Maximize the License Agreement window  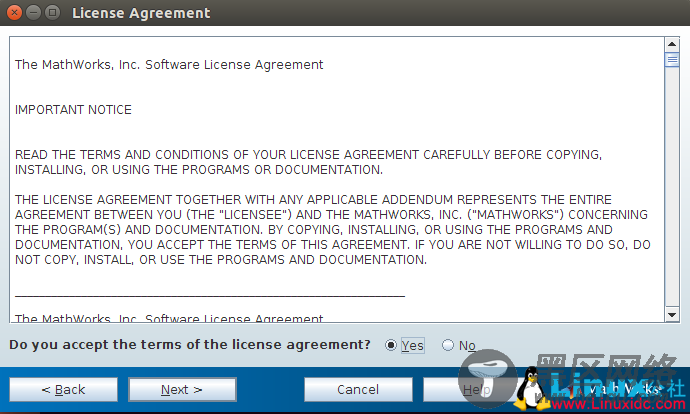[52, 12]
